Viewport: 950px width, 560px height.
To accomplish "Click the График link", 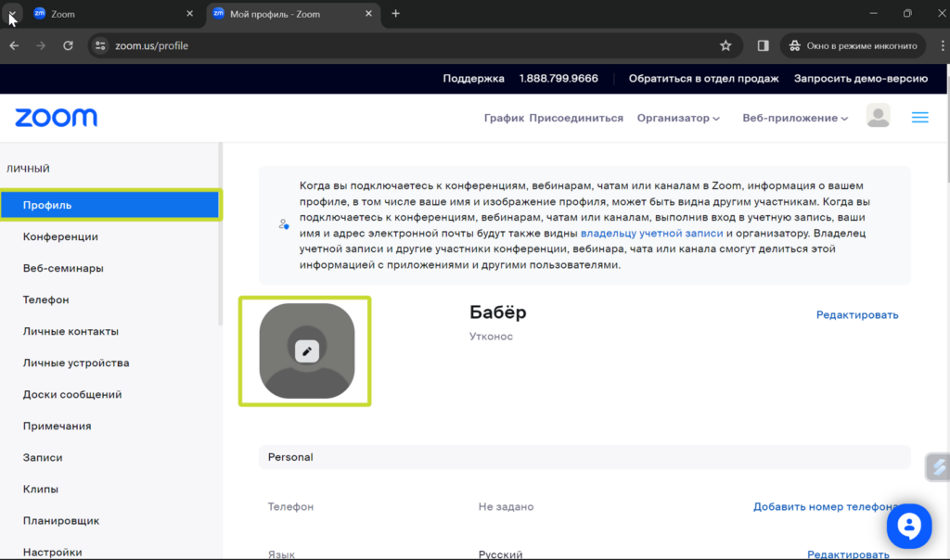I will 504,118.
